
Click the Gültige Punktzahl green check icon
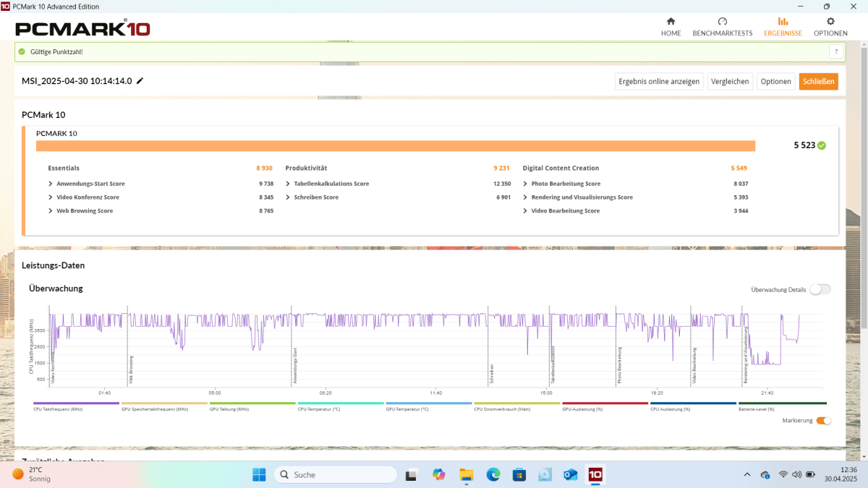[22, 51]
